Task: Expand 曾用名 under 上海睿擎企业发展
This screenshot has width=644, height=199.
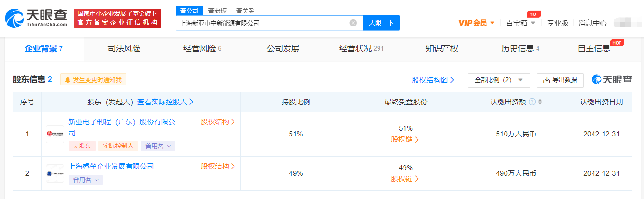Action: [x=86, y=180]
